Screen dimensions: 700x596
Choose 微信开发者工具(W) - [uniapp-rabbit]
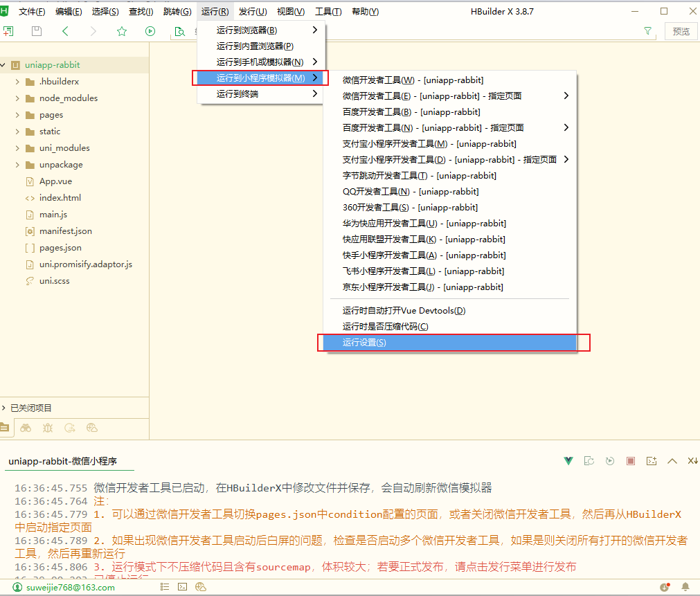(x=451, y=80)
